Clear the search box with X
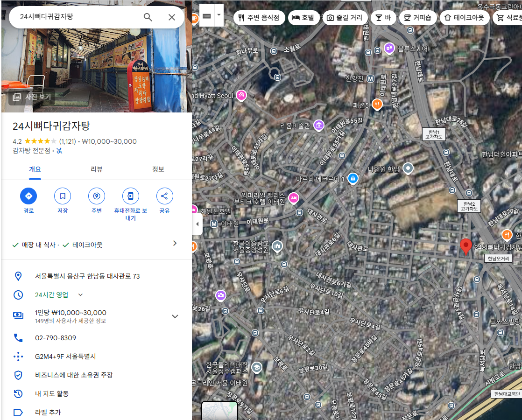522x420 pixels. [x=172, y=17]
